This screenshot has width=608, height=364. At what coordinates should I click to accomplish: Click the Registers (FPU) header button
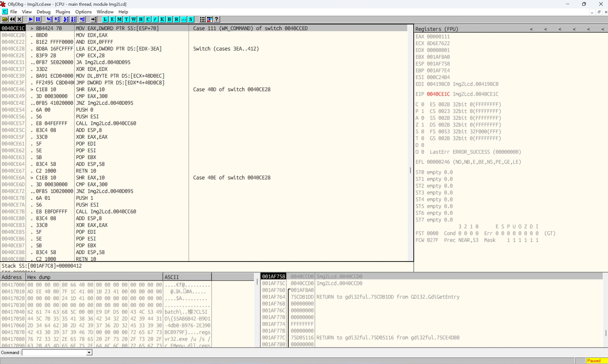tap(437, 29)
